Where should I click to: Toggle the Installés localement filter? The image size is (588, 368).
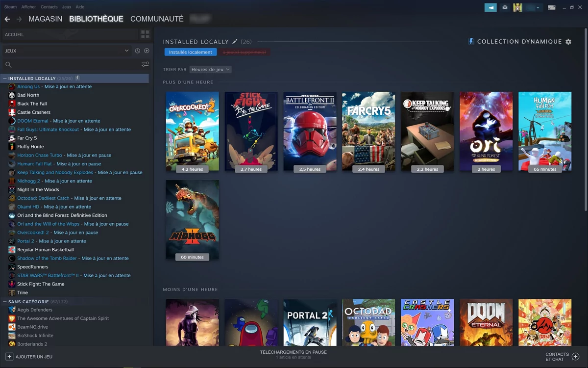[191, 52]
